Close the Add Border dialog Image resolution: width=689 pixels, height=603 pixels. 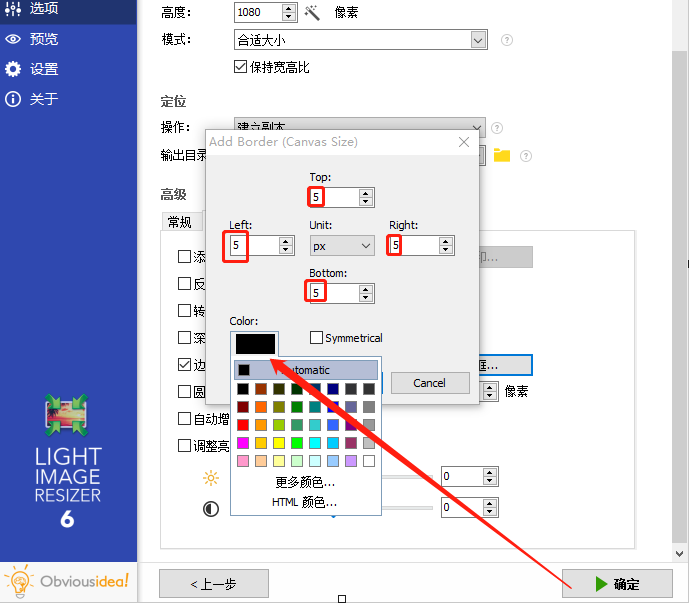[x=464, y=142]
